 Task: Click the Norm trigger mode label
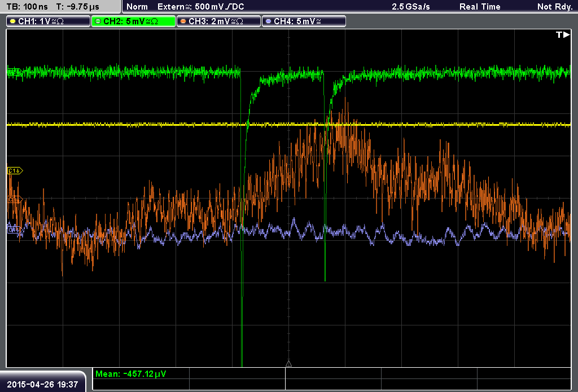coord(137,7)
